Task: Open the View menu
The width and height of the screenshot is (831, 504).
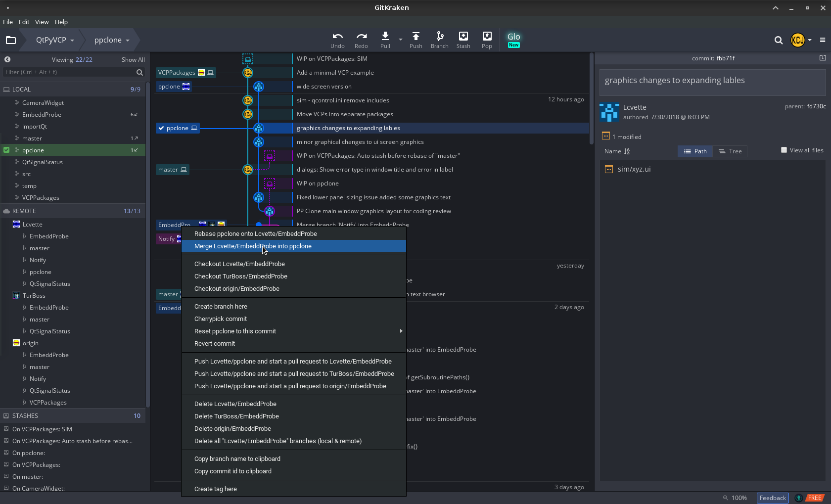Action: click(42, 22)
